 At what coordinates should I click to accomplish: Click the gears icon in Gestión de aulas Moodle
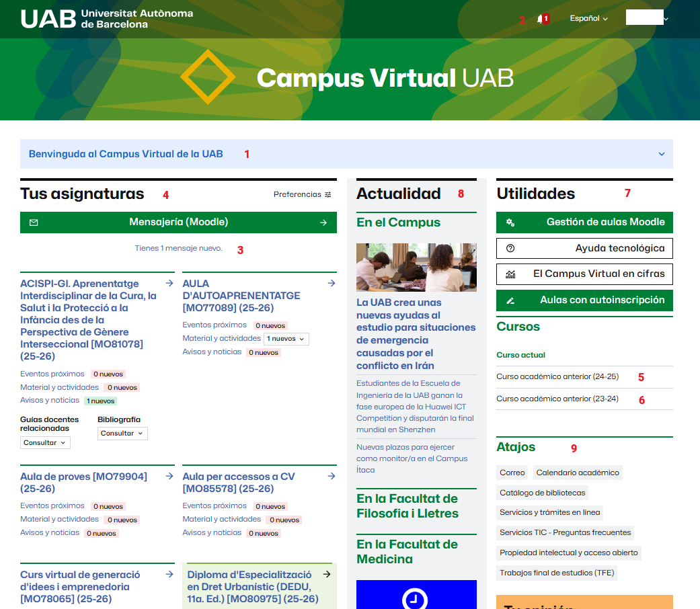[510, 222]
